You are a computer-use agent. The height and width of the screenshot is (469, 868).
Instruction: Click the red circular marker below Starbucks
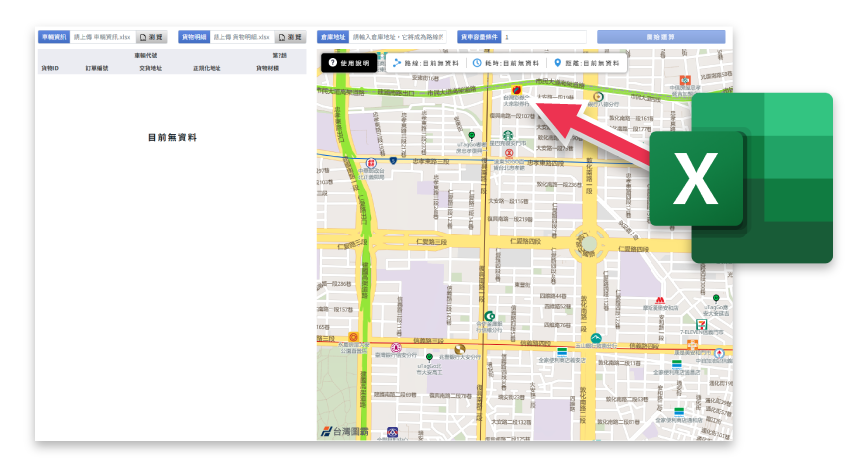pos(509,153)
